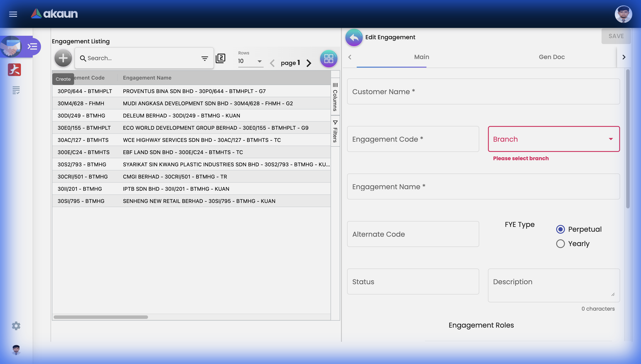
Task: Open the red PDF tool in sidebar
Action: [14, 70]
